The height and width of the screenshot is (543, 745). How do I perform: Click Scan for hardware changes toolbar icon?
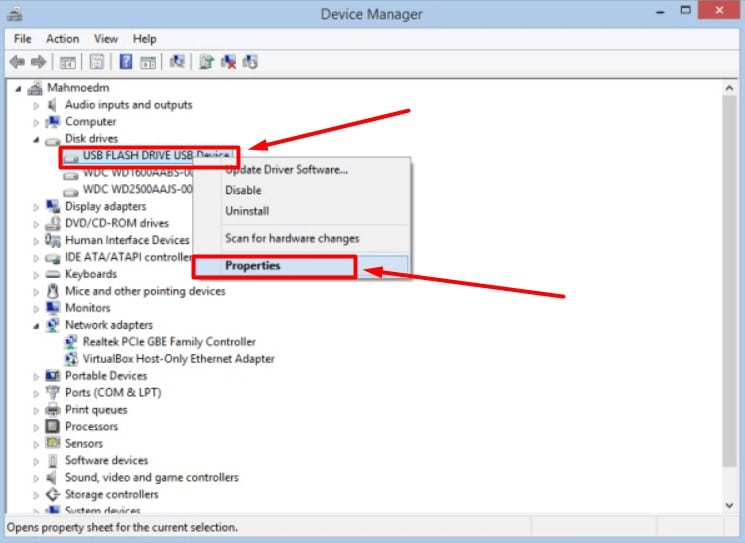pyautogui.click(x=177, y=62)
